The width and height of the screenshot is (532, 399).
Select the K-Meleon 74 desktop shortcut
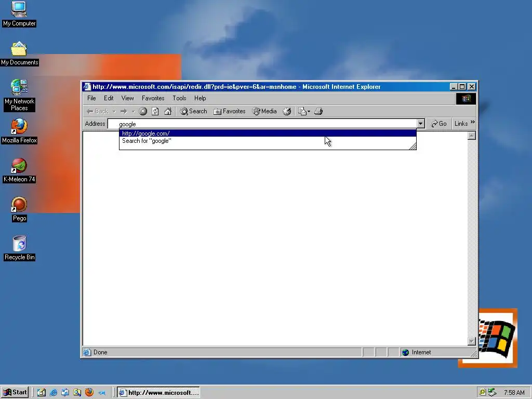coord(19,170)
